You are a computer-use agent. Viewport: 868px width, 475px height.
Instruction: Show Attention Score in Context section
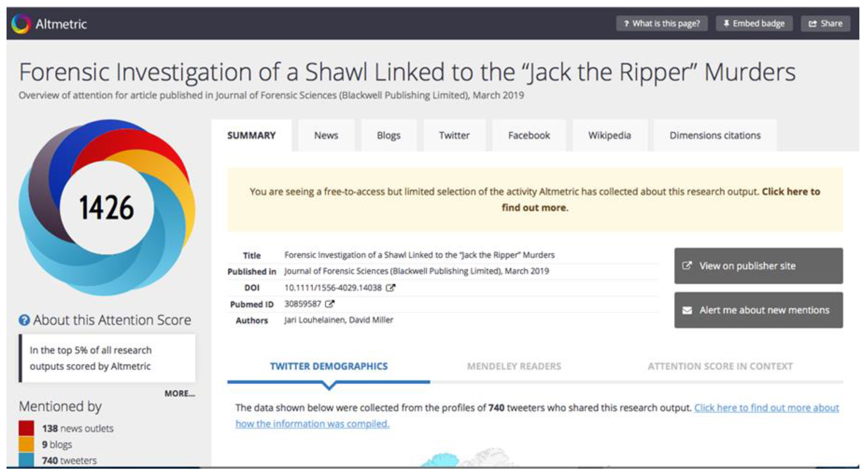(x=720, y=366)
